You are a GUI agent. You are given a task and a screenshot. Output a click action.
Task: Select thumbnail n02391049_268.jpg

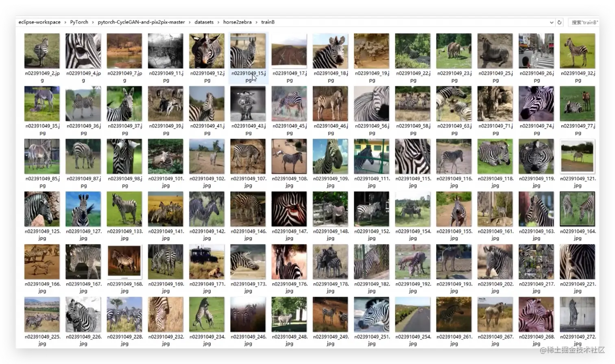pyautogui.click(x=536, y=314)
